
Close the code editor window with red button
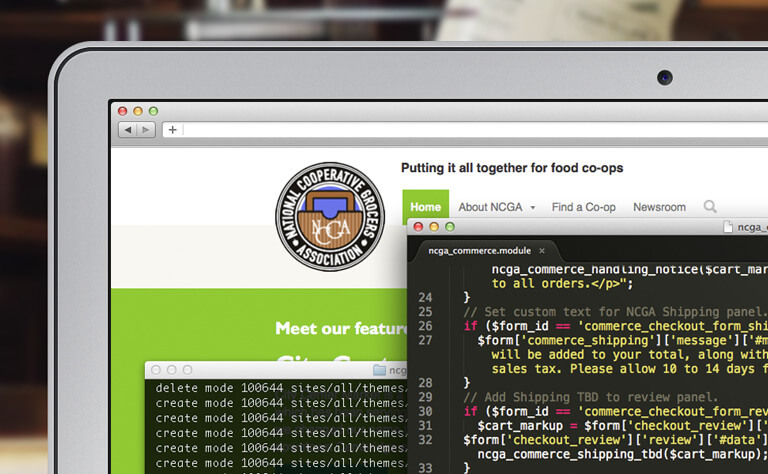coord(418,226)
